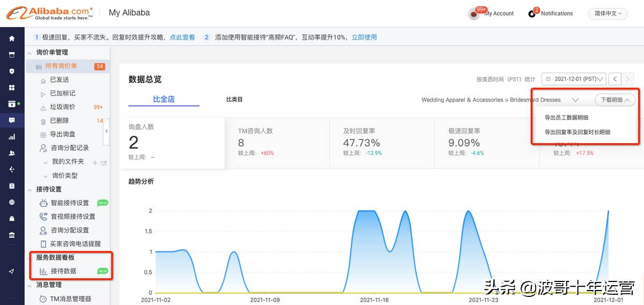644x305 pixels.
Task: Open the calendar icon in the date field
Action: click(x=548, y=79)
